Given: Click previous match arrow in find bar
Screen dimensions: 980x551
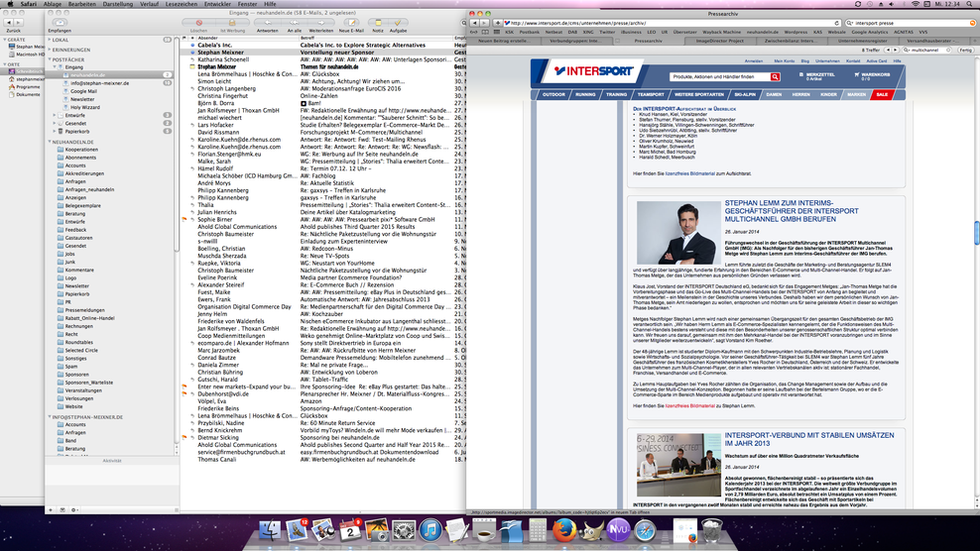Looking at the screenshot, I should coord(888,50).
